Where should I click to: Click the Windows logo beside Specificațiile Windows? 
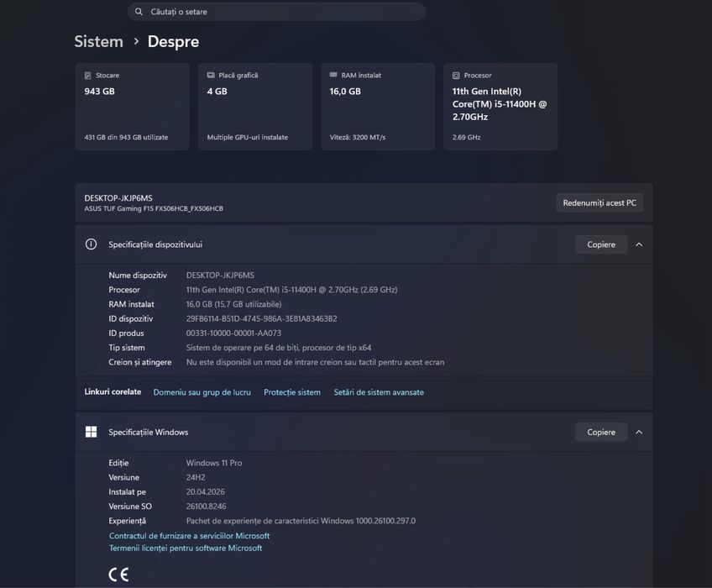point(91,432)
